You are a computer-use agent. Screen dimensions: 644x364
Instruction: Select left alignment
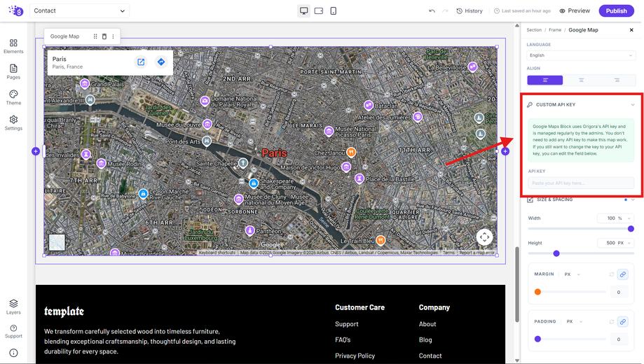coord(545,80)
